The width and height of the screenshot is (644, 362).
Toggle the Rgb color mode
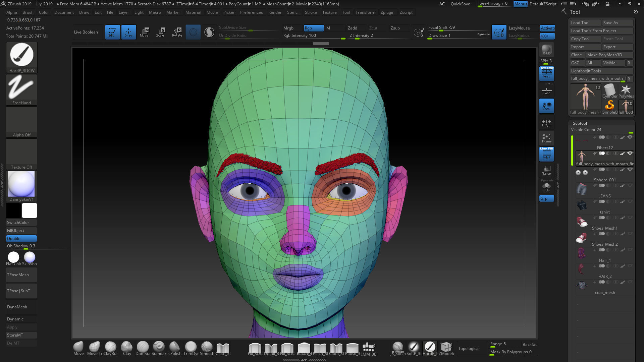pos(314,28)
